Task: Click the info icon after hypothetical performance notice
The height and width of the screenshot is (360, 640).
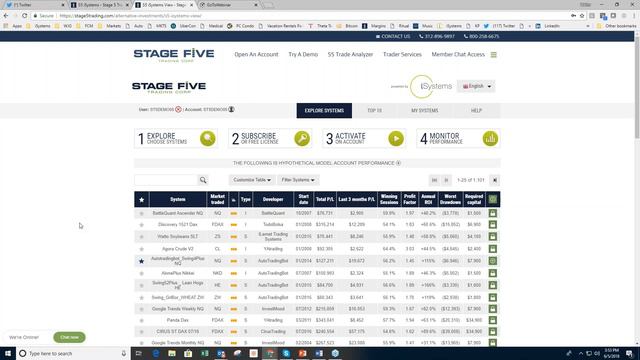Action: pyautogui.click(x=398, y=163)
